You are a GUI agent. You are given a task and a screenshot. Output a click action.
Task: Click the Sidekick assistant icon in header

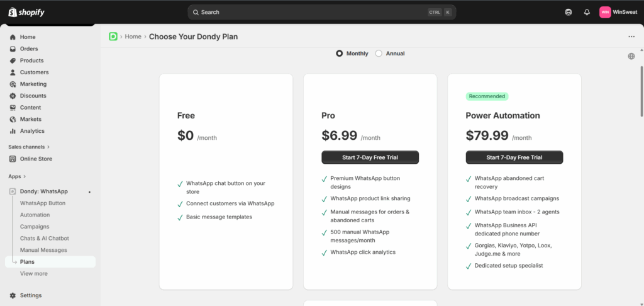[x=569, y=12]
